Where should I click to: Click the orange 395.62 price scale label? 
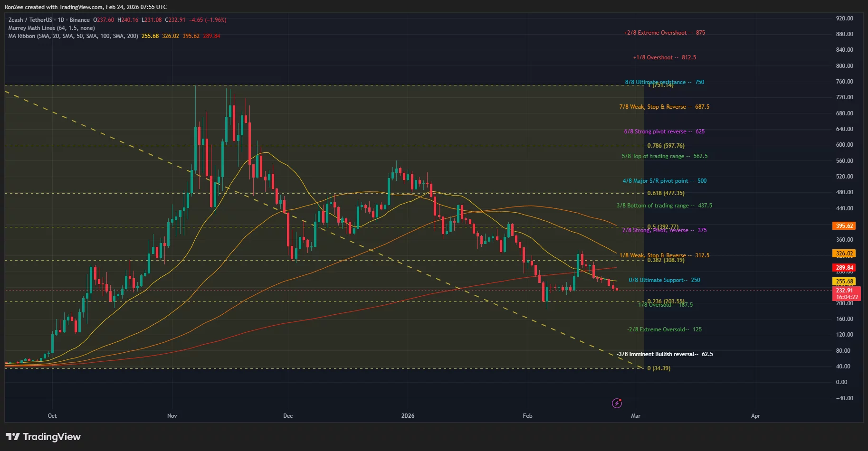845,226
